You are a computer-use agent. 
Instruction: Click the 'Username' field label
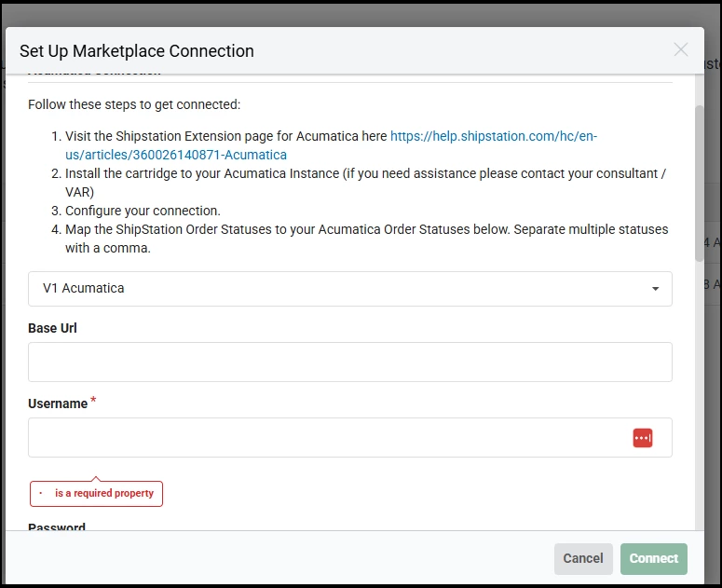click(58, 403)
